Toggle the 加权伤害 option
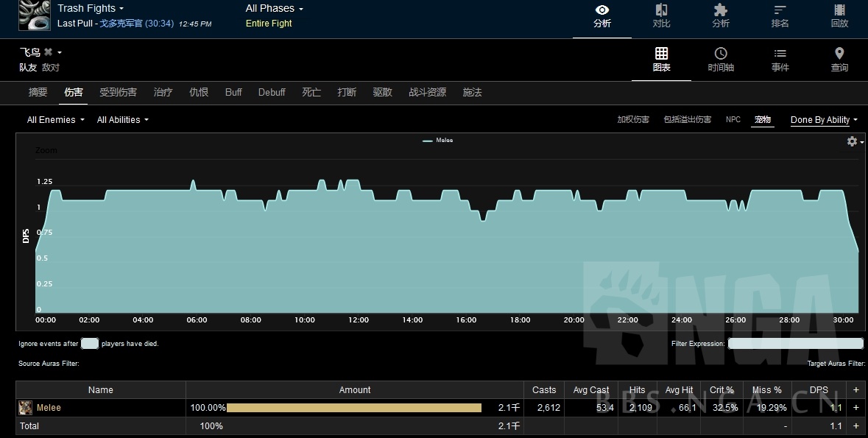 pyautogui.click(x=632, y=120)
